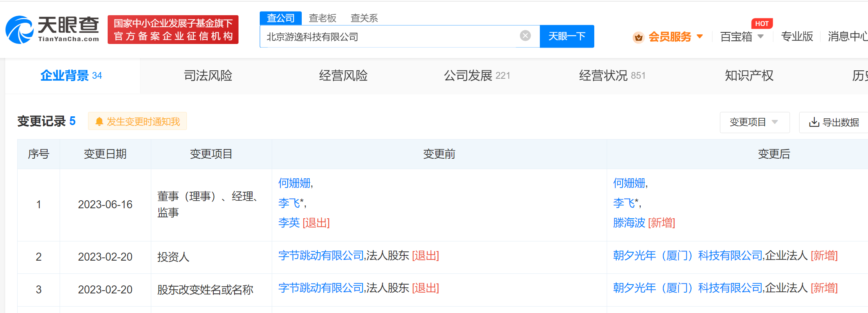Open the 滕海波 [新增] person link
The width and height of the screenshot is (868, 313).
coord(629,223)
